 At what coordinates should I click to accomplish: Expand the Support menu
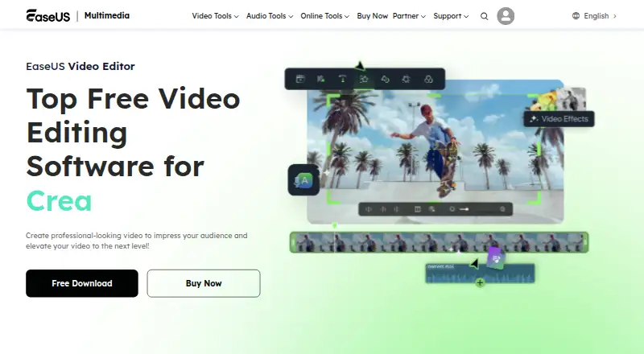click(x=451, y=16)
